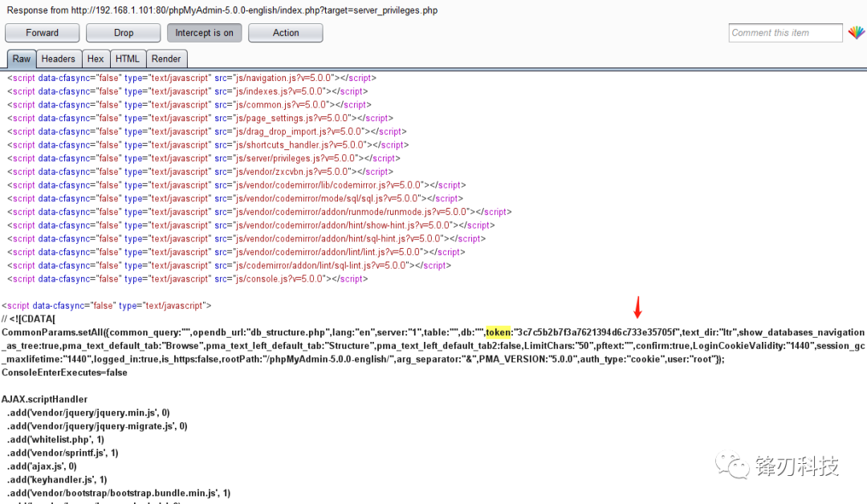Click the jquery-migrate.js add line
Image resolution: width=867 pixels, height=504 pixels.
97,426
